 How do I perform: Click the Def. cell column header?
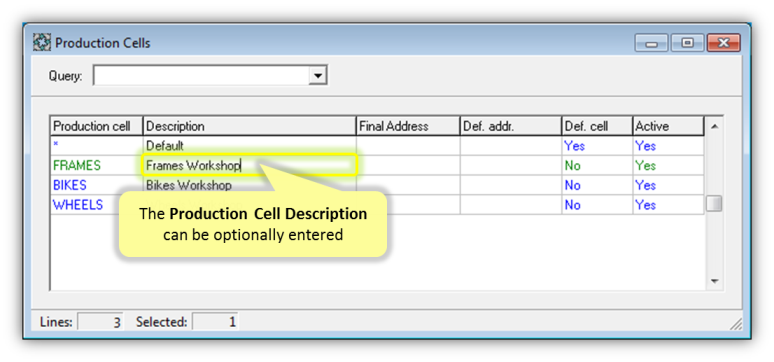(x=597, y=126)
